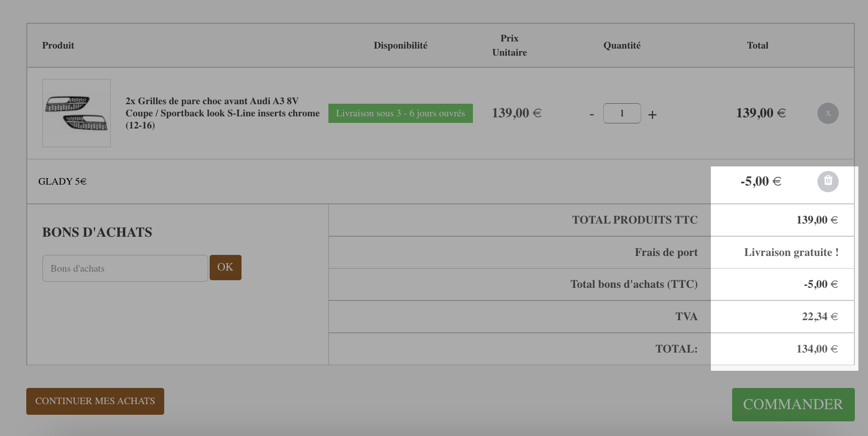868x436 pixels.
Task: Click the Bons d'achats voucher code field
Action: (125, 268)
